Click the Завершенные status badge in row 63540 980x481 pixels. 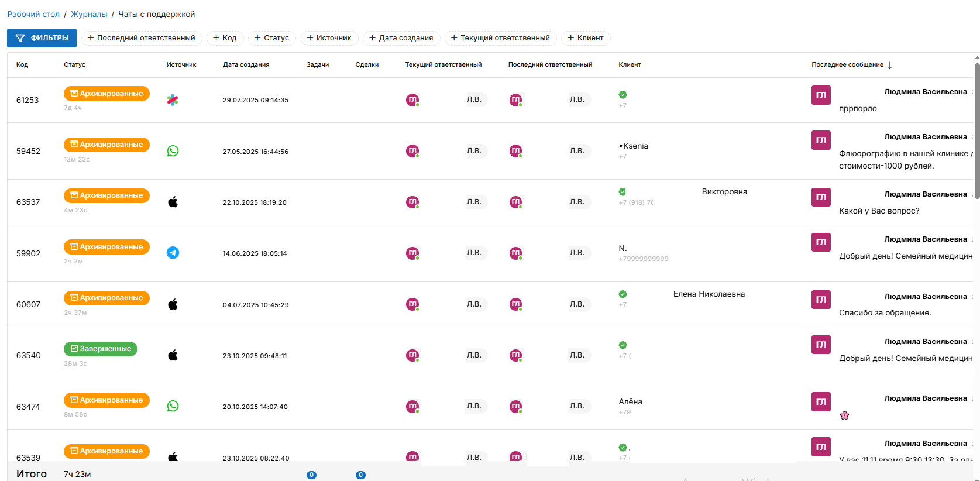click(101, 349)
